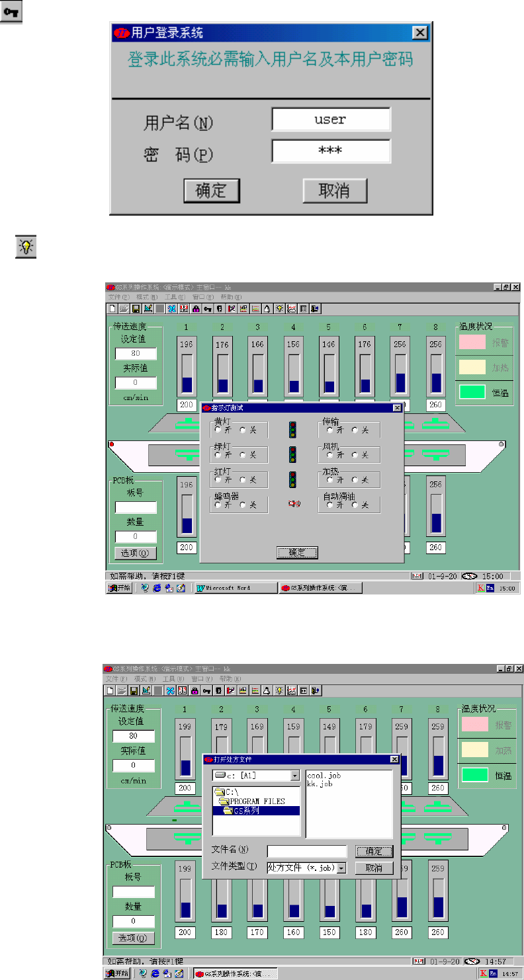Click 取消 in the user login dialog
This screenshot has height=980, width=524.
coord(335,191)
